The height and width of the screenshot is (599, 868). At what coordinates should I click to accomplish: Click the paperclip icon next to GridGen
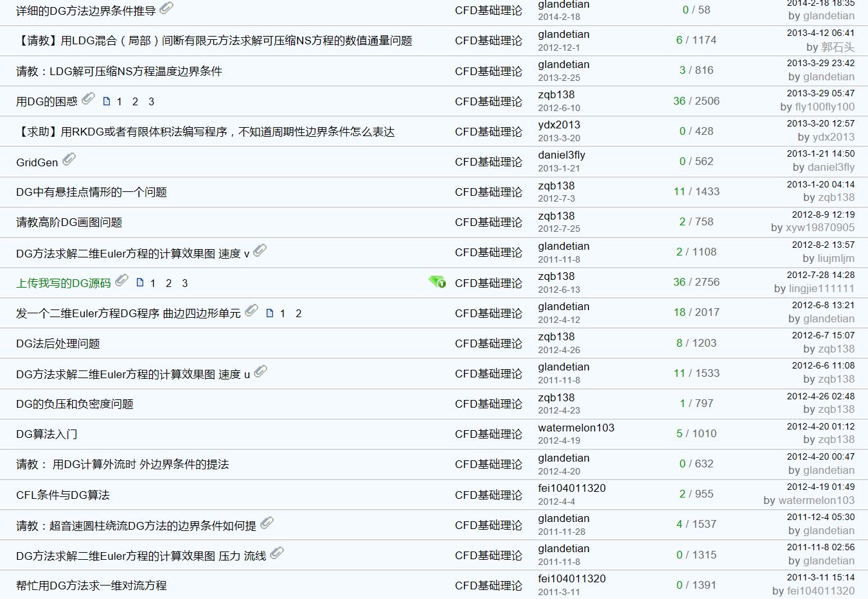69,159
